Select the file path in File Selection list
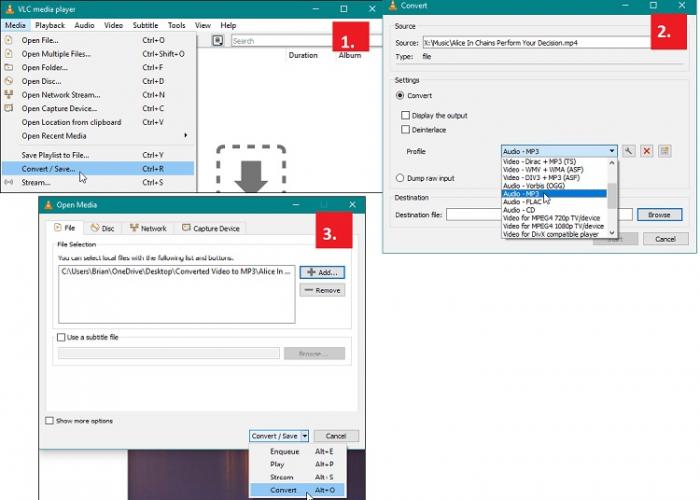 (176, 271)
